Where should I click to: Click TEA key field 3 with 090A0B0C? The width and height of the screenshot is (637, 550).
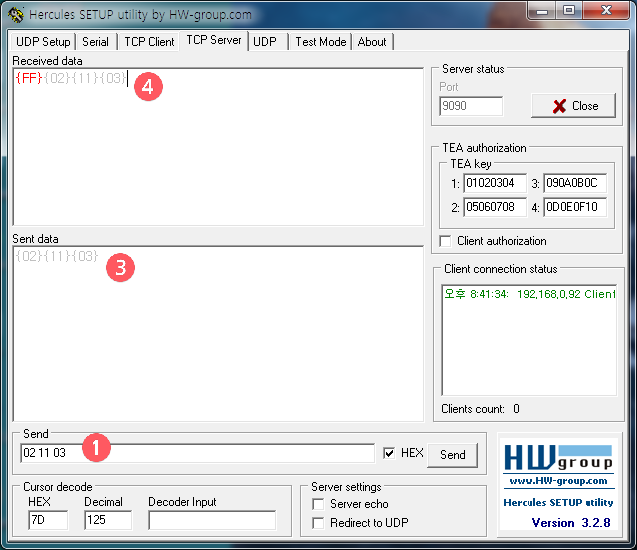(575, 183)
